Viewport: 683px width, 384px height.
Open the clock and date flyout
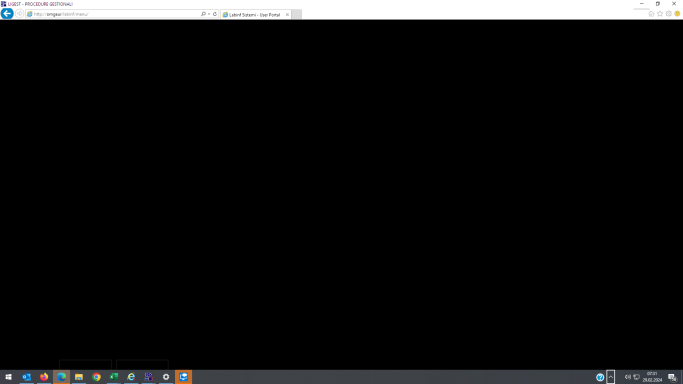click(x=652, y=377)
